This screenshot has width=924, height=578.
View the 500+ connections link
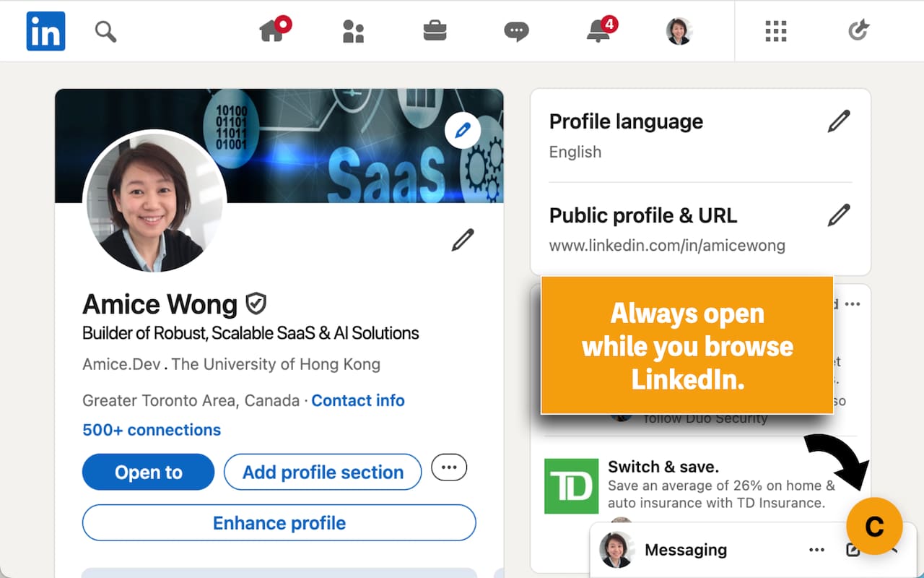pos(152,430)
